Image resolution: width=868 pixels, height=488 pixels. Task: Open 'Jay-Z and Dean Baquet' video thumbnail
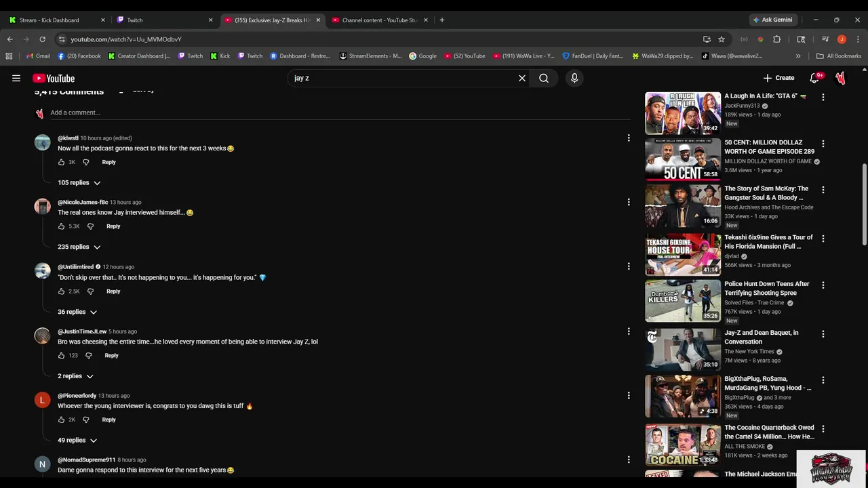683,349
